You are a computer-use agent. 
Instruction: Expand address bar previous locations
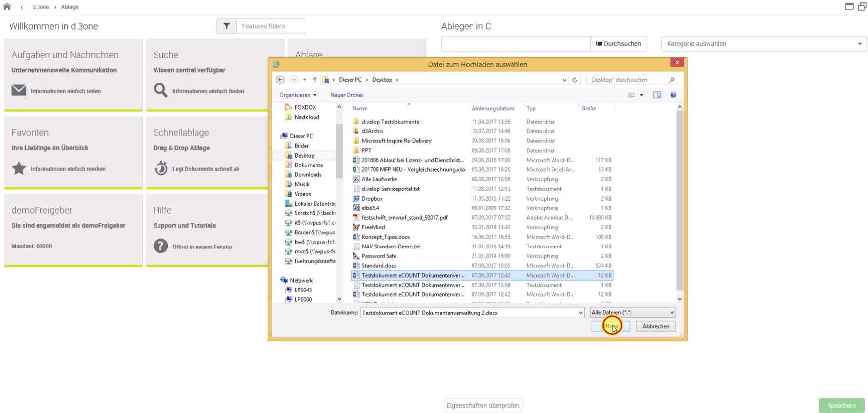tap(564, 80)
